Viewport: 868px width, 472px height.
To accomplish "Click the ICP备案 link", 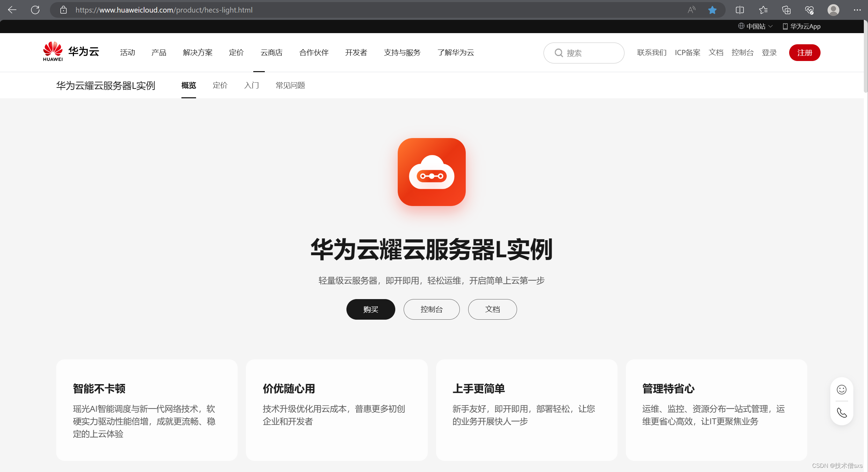I will pos(687,53).
